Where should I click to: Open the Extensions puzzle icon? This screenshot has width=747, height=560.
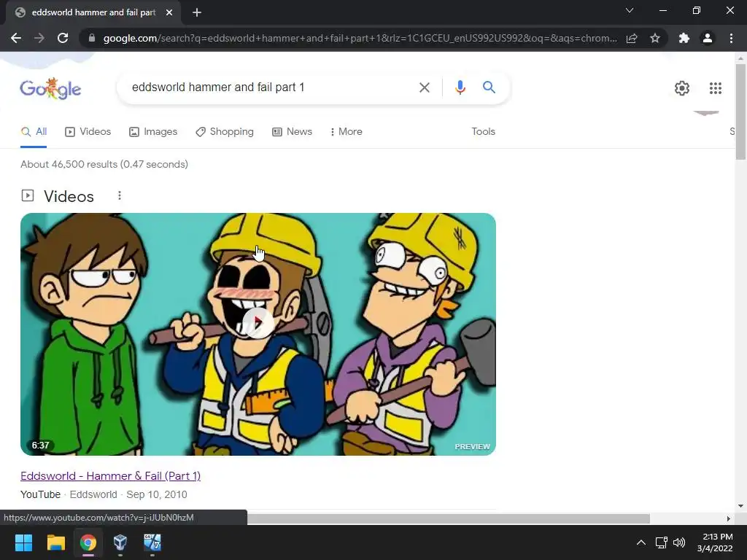click(684, 38)
